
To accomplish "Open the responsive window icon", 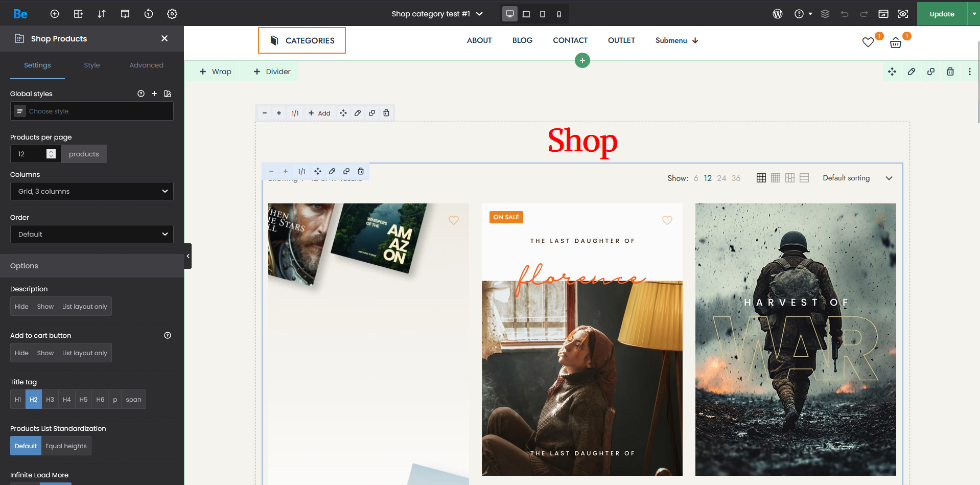I will click(x=883, y=14).
